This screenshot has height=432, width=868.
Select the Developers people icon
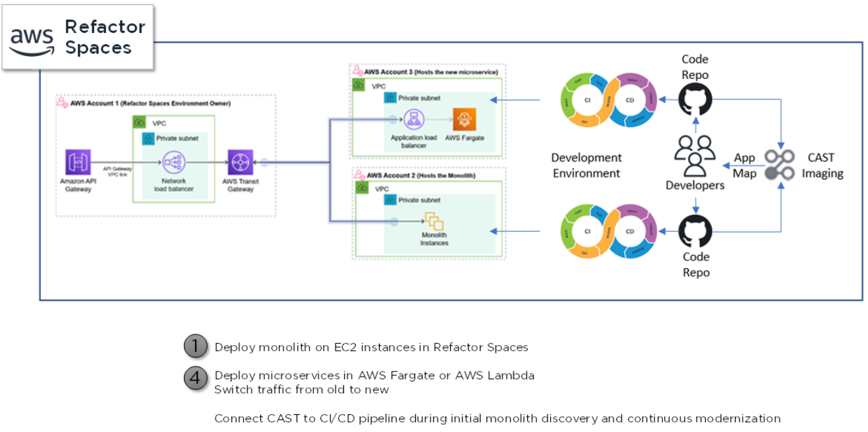[695, 155]
